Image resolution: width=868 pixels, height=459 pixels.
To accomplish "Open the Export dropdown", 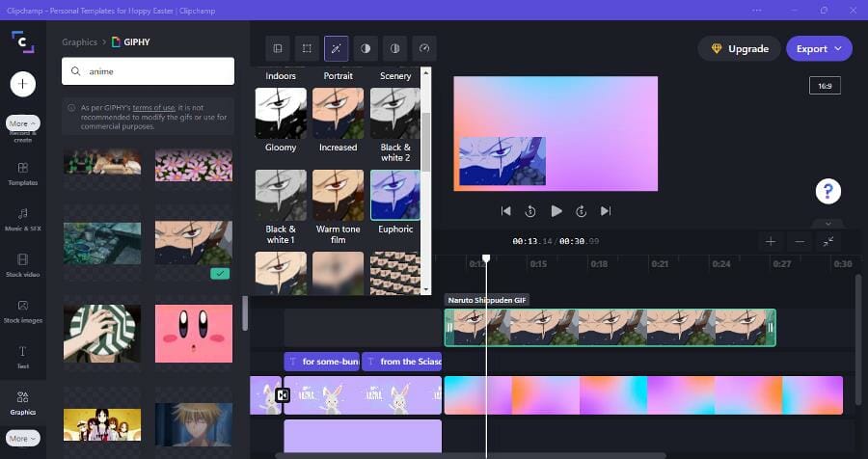I will point(819,49).
